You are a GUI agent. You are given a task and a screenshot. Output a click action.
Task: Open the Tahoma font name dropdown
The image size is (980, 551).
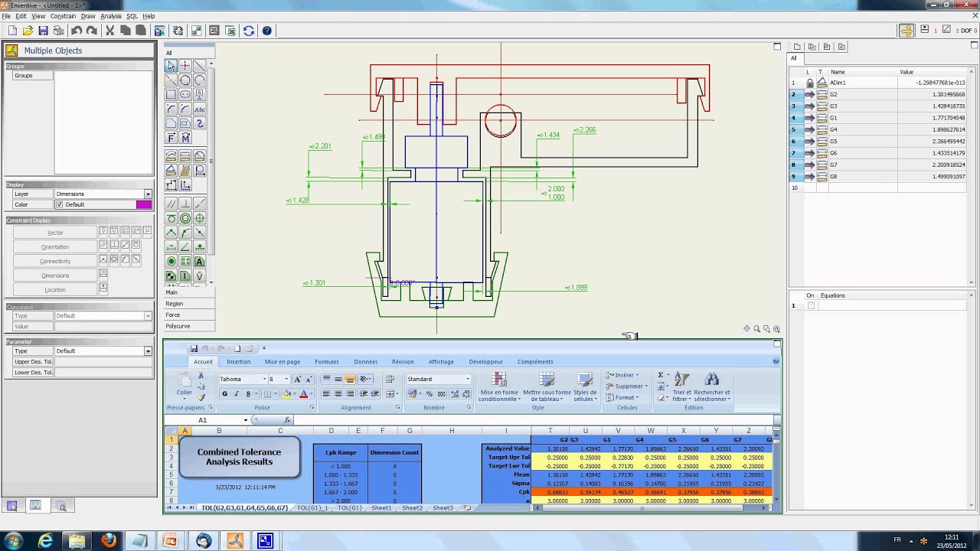pyautogui.click(x=264, y=379)
